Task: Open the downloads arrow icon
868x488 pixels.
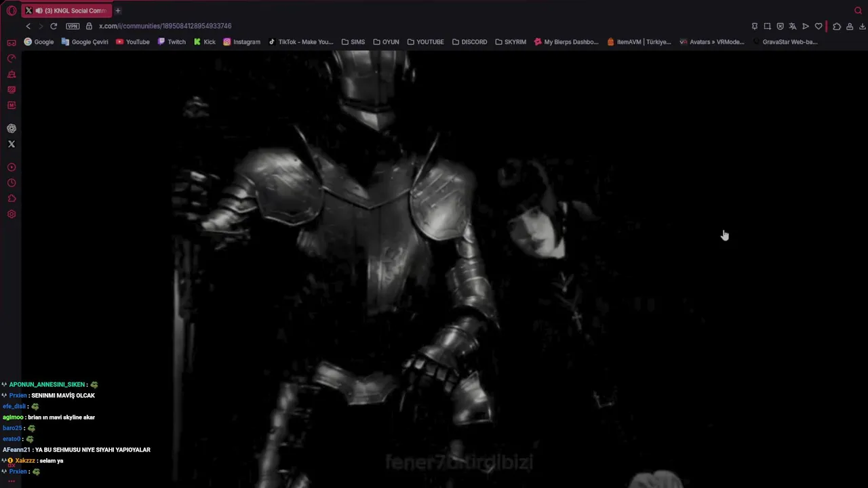Action: (x=863, y=26)
